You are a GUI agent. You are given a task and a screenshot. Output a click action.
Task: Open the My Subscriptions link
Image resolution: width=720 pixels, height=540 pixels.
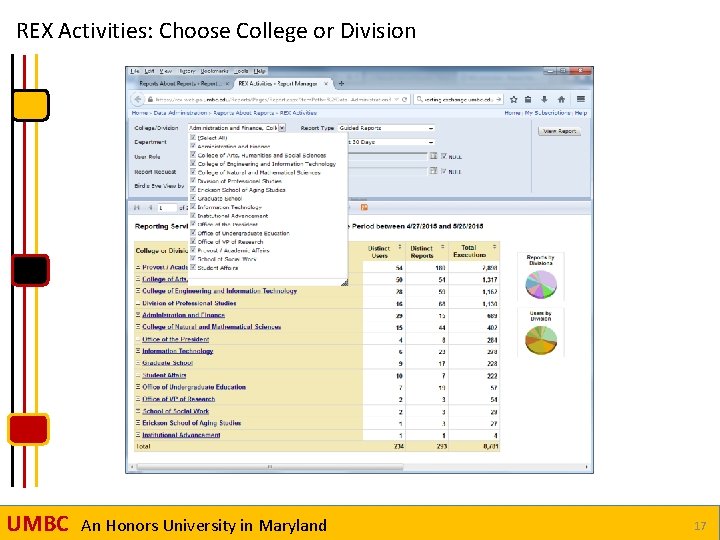[x=547, y=113]
